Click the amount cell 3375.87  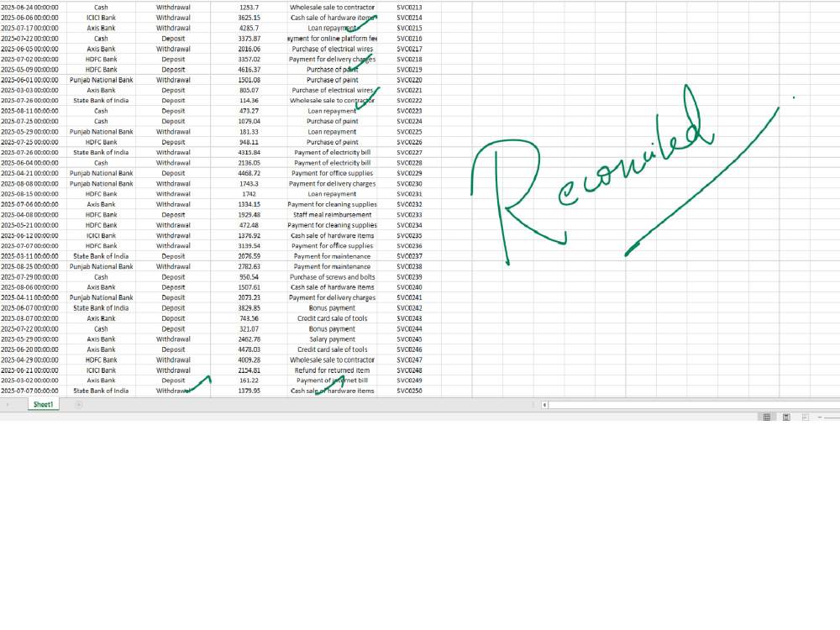click(249, 39)
